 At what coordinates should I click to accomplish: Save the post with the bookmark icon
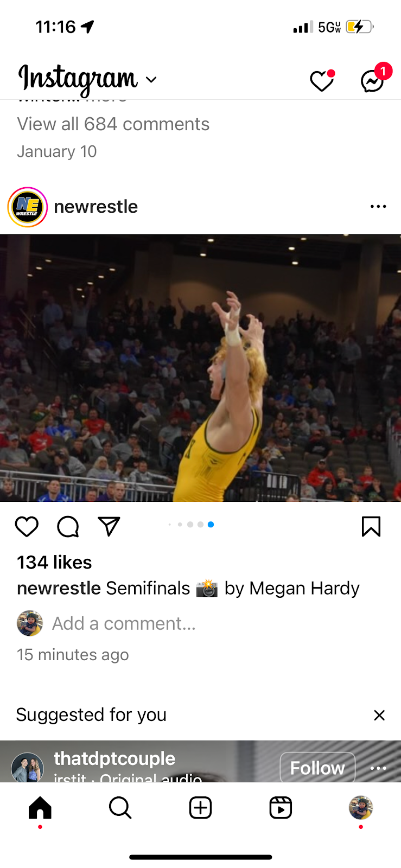pos(371,526)
